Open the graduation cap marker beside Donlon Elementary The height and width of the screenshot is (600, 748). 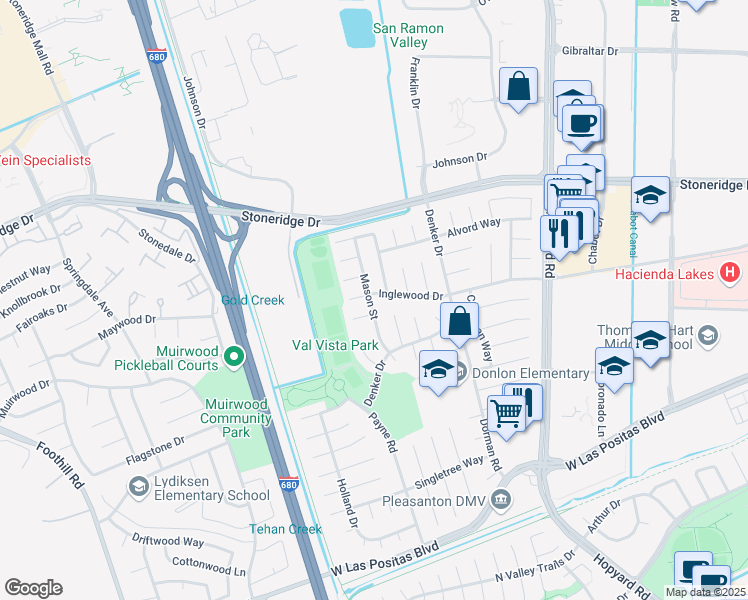[438, 370]
